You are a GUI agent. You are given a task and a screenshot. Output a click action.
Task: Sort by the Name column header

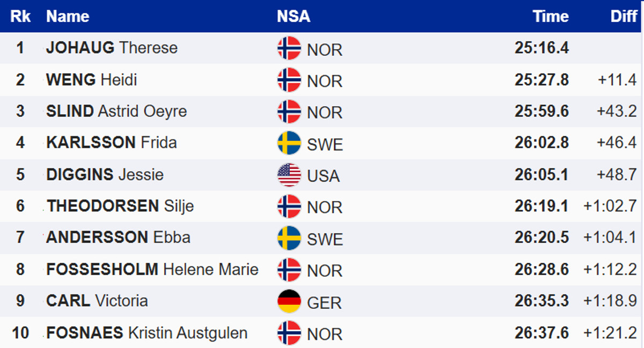click(x=68, y=16)
